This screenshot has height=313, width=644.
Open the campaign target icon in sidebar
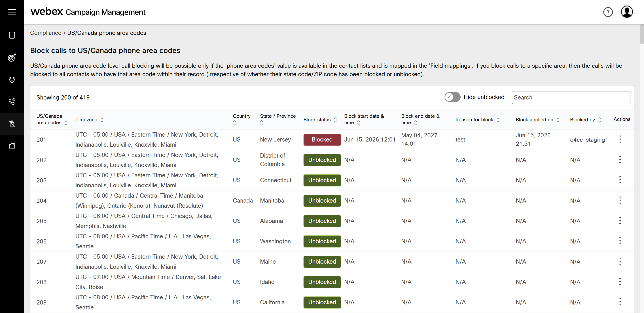pyautogui.click(x=12, y=57)
